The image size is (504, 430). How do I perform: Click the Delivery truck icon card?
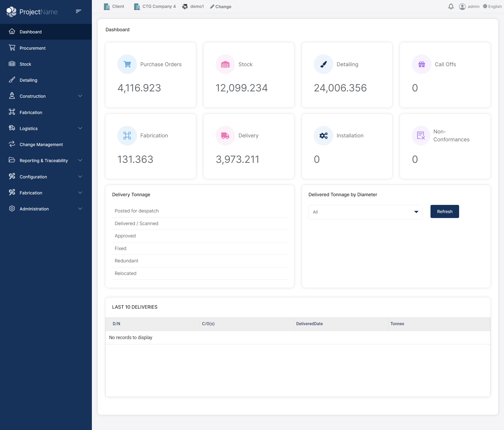[225, 136]
